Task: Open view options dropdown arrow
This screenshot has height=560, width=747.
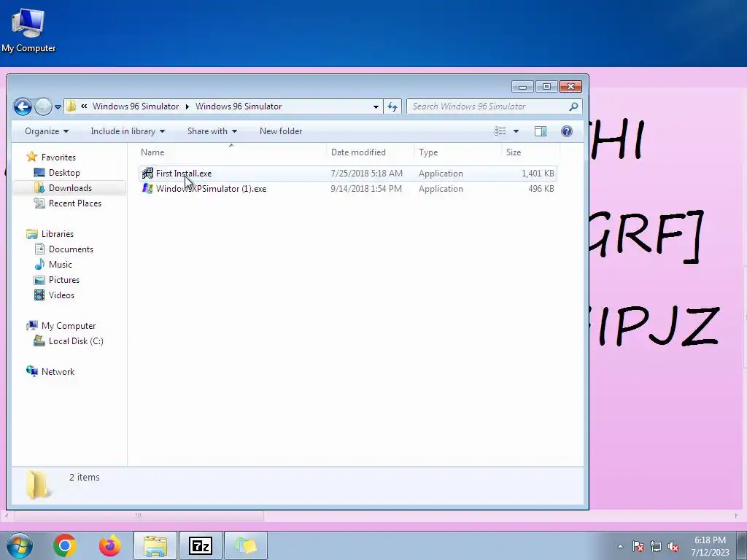Action: 516,131
